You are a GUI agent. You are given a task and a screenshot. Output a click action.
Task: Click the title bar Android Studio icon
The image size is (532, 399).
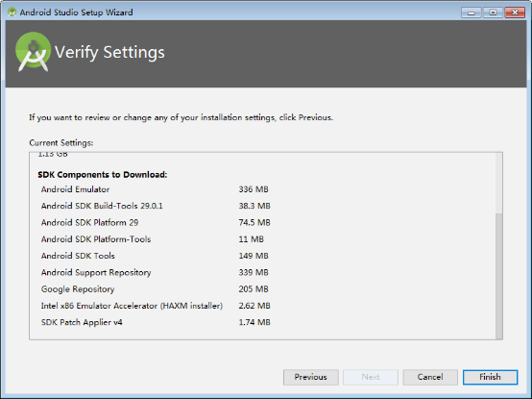point(12,12)
